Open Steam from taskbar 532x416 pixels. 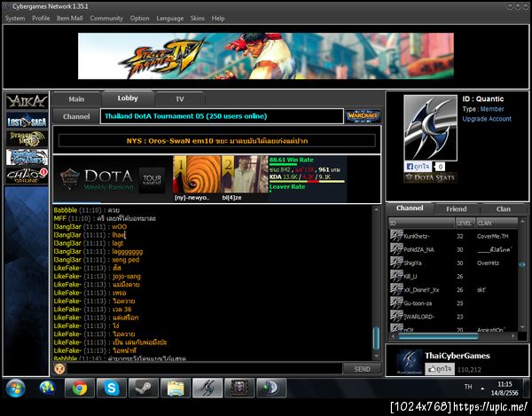click(144, 389)
